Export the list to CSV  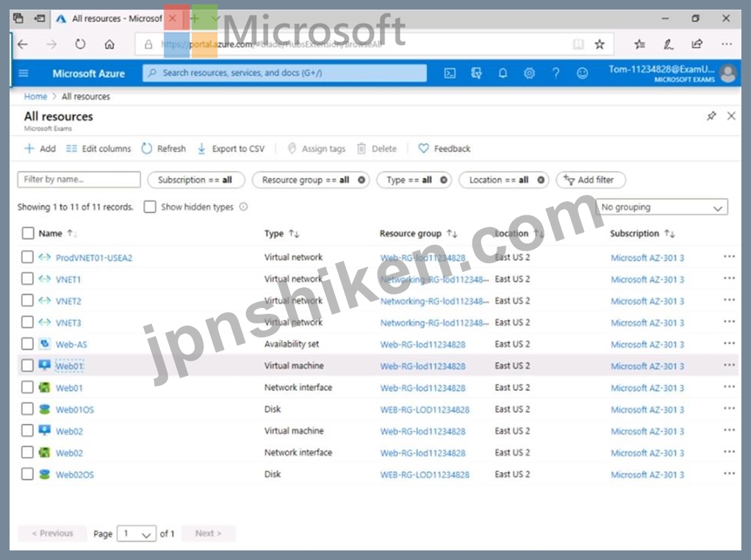pos(231,149)
